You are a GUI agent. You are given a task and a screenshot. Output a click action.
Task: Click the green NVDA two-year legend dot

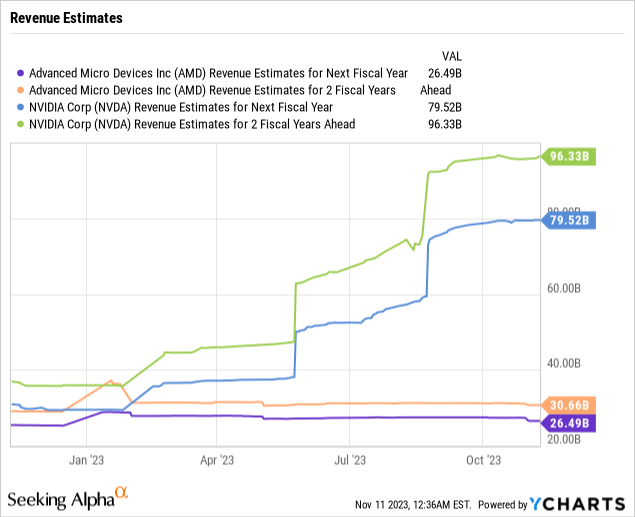click(x=21, y=124)
